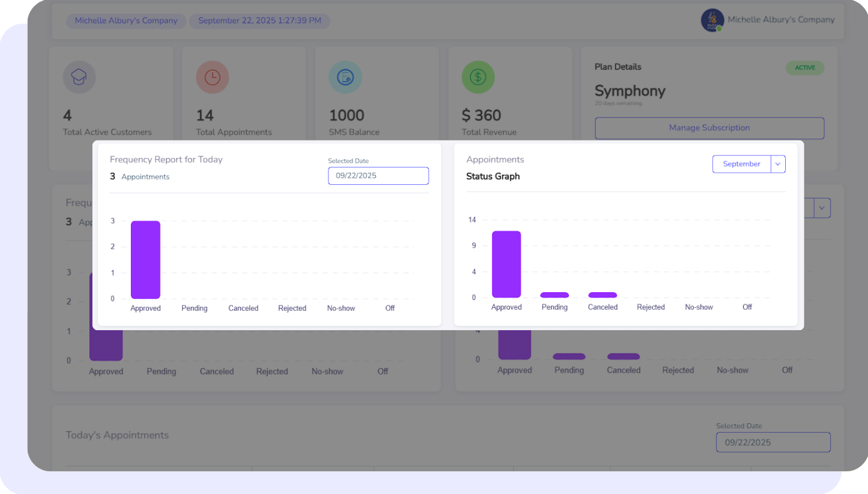The image size is (868, 494).
Task: Click the Michelle Albury's Company name at top right
Action: 780,20
